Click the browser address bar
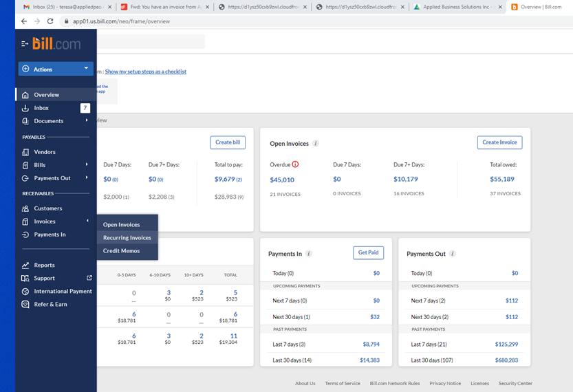Viewport: 573px width, 392px height. pos(275,21)
